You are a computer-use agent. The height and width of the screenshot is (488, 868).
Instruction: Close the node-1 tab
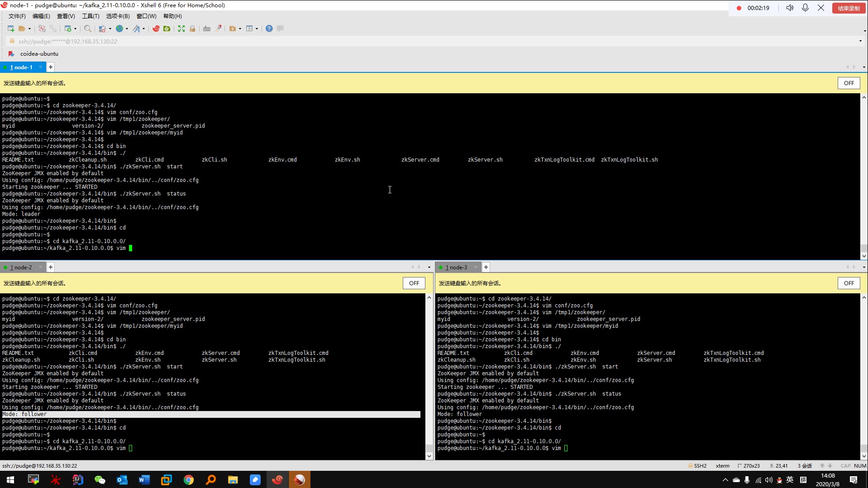[x=40, y=67]
